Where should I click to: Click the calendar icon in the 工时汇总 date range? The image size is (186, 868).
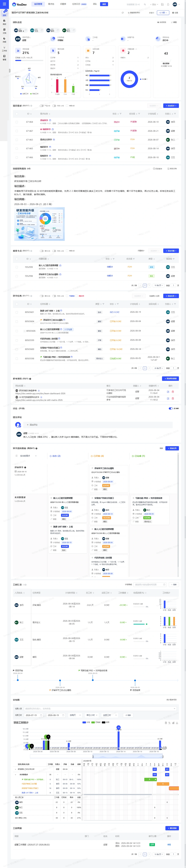click(164, 585)
